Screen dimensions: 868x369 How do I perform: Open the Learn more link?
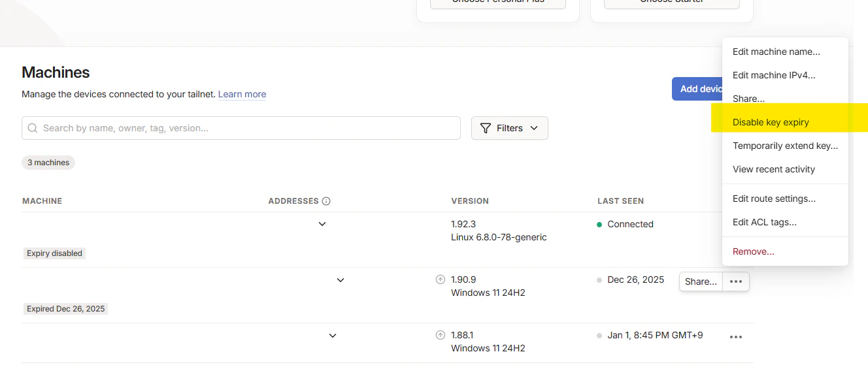coord(242,94)
